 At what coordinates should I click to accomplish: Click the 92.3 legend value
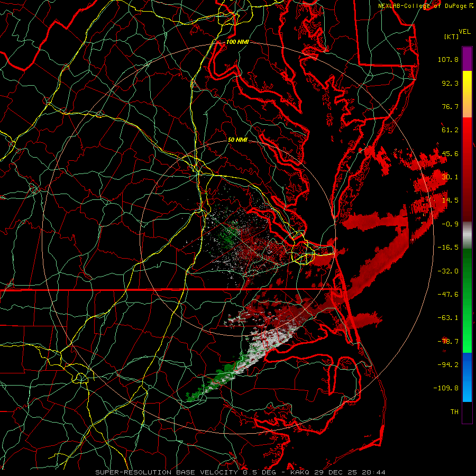pyautogui.click(x=450, y=83)
